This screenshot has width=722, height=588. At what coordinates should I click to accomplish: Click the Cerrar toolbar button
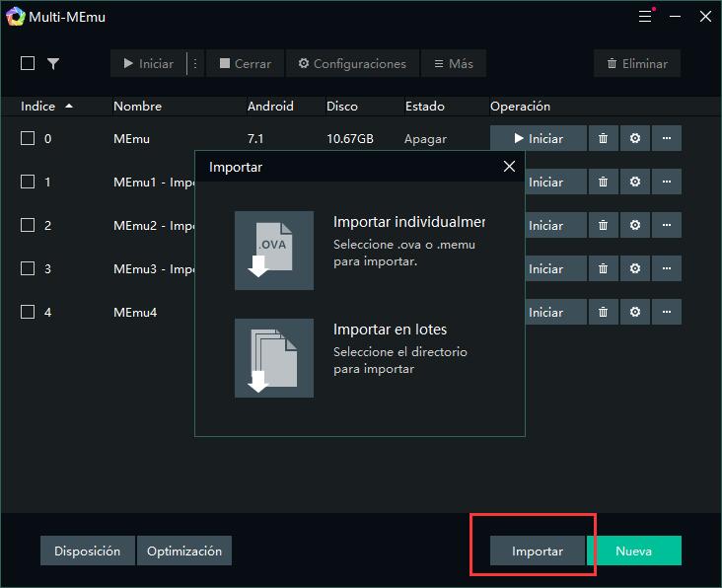pos(245,63)
